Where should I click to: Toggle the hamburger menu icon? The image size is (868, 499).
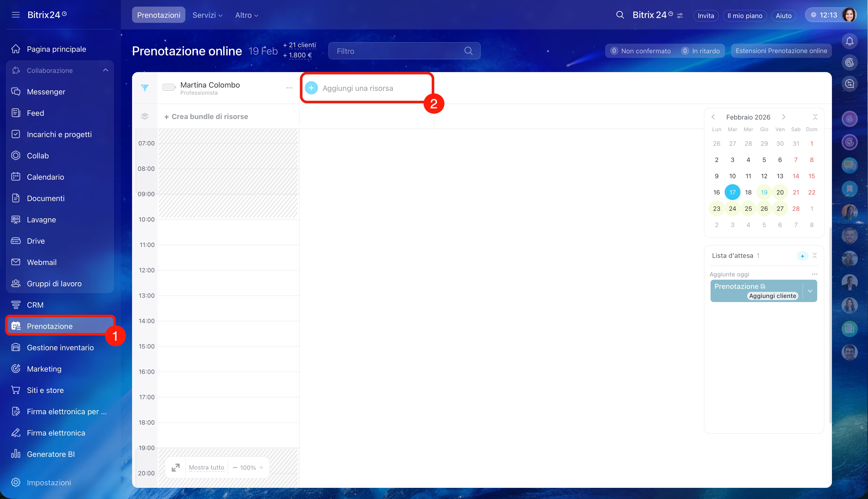click(x=16, y=15)
